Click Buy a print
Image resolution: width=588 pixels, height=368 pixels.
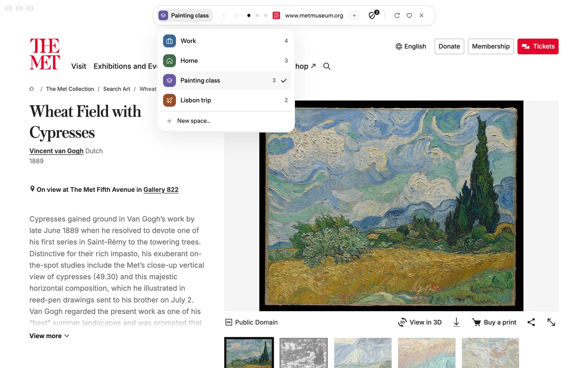point(494,322)
